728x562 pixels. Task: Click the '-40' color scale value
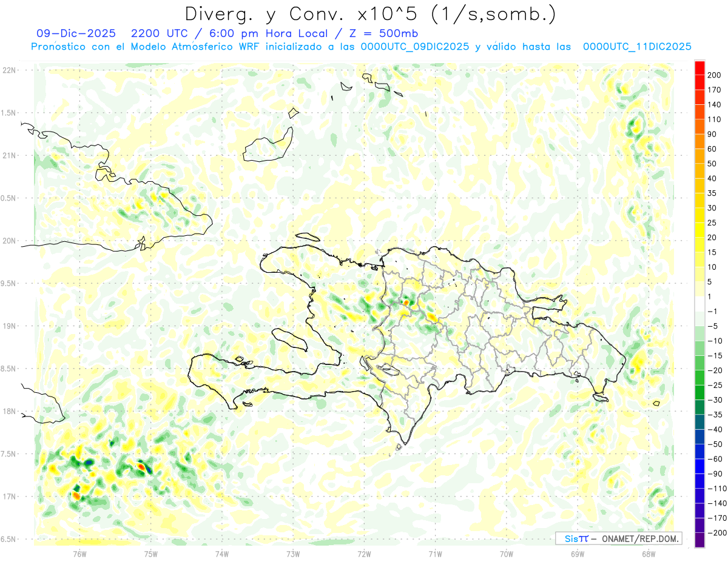click(x=715, y=429)
